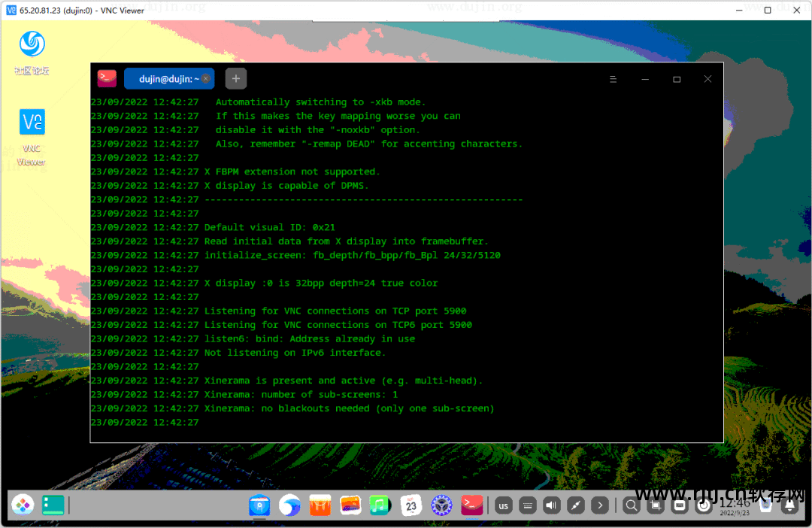
Task: Expand the tray with the arrow button
Action: tap(599, 505)
